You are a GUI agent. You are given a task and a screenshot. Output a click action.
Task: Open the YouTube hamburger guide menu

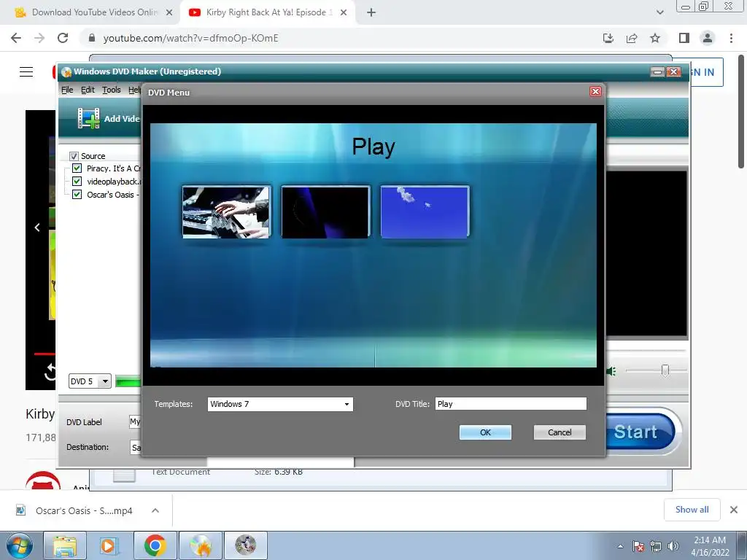(x=26, y=71)
